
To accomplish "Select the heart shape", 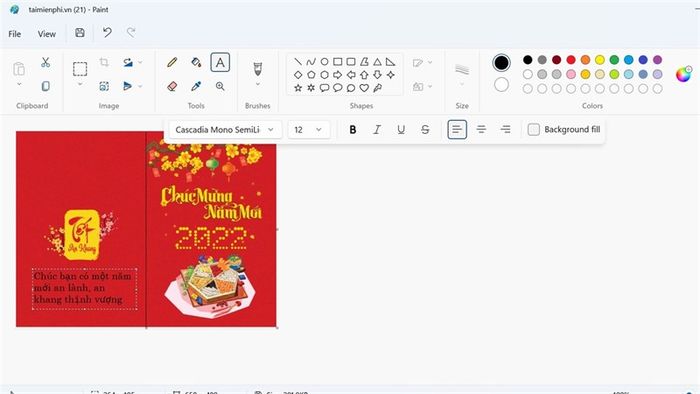I will pyautogui.click(x=364, y=88).
